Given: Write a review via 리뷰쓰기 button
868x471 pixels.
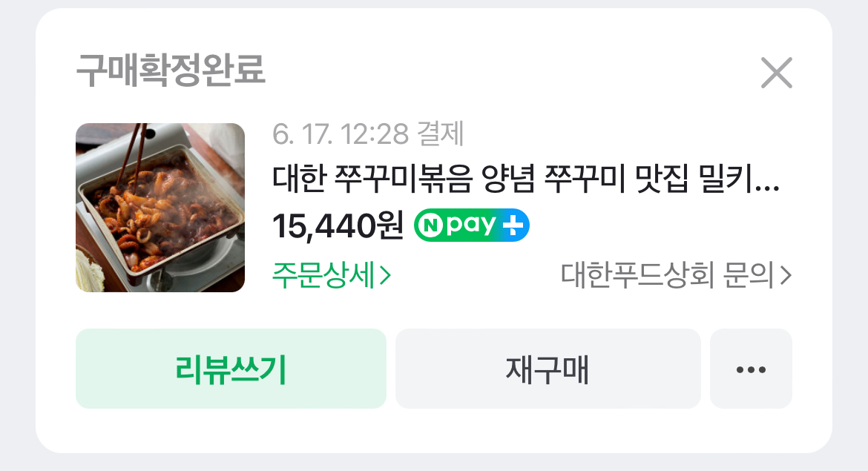Looking at the screenshot, I should (231, 369).
